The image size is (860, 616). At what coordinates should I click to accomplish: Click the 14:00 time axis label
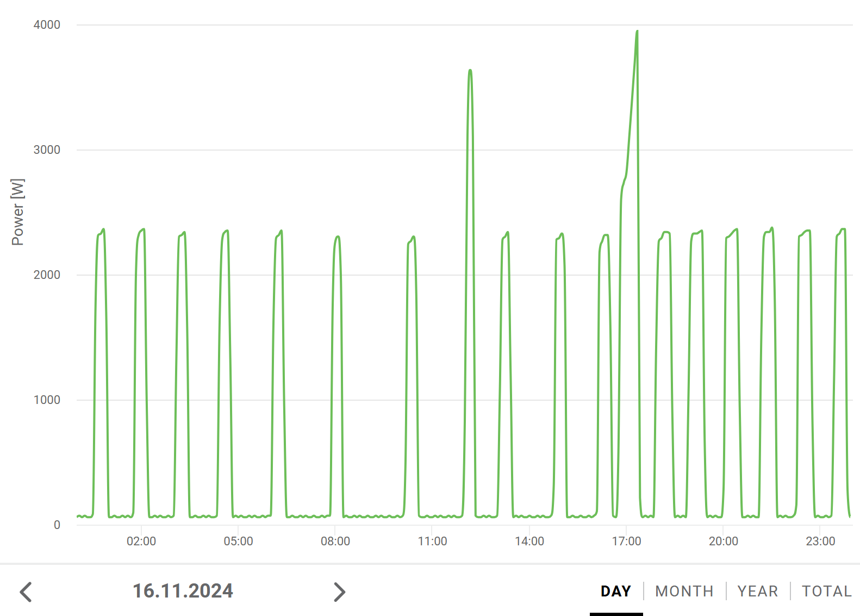[529, 541]
